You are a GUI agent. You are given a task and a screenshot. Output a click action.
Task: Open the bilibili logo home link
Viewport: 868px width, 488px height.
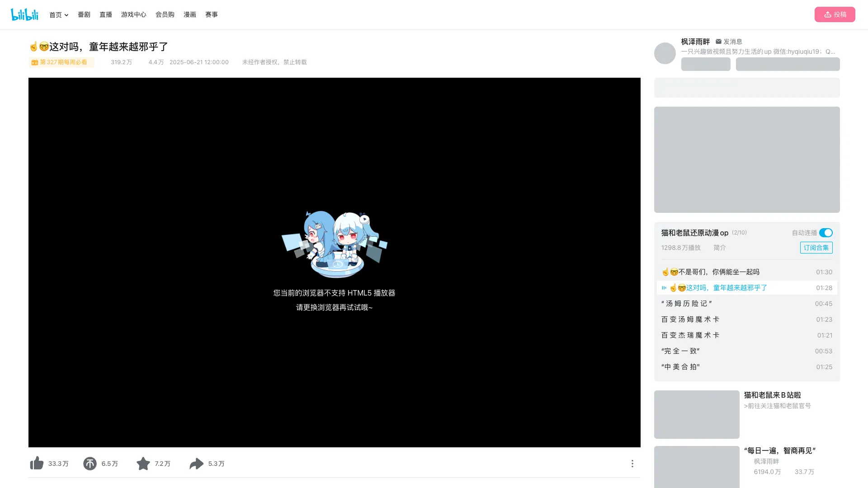(24, 14)
